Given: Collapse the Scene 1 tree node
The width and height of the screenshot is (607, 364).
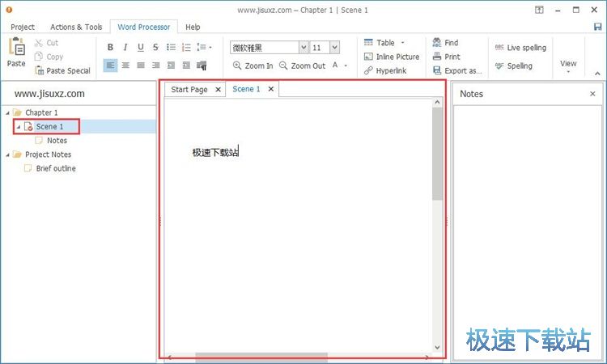Looking at the screenshot, I should pyautogui.click(x=18, y=127).
